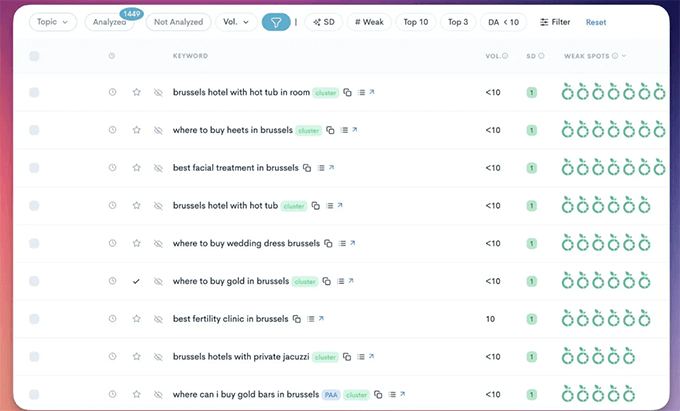Open the Topic dropdown

click(53, 22)
